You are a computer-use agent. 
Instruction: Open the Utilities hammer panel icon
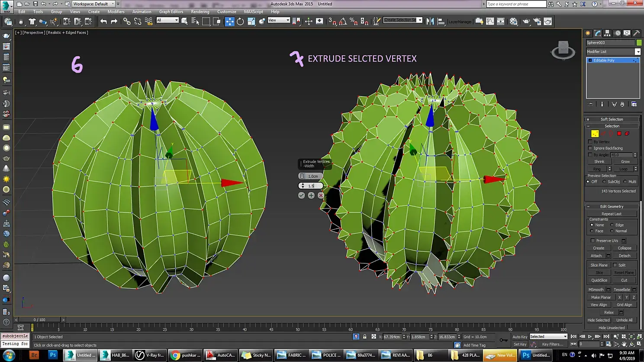click(x=636, y=33)
